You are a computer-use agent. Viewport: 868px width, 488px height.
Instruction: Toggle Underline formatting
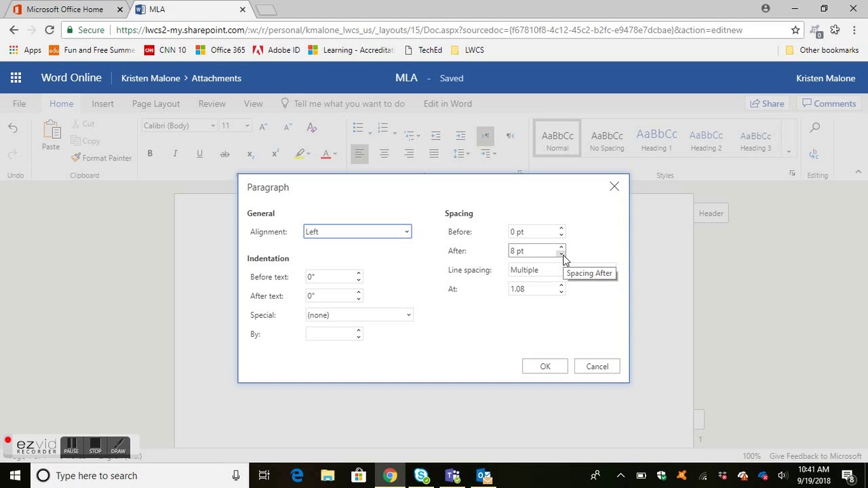pyautogui.click(x=199, y=154)
